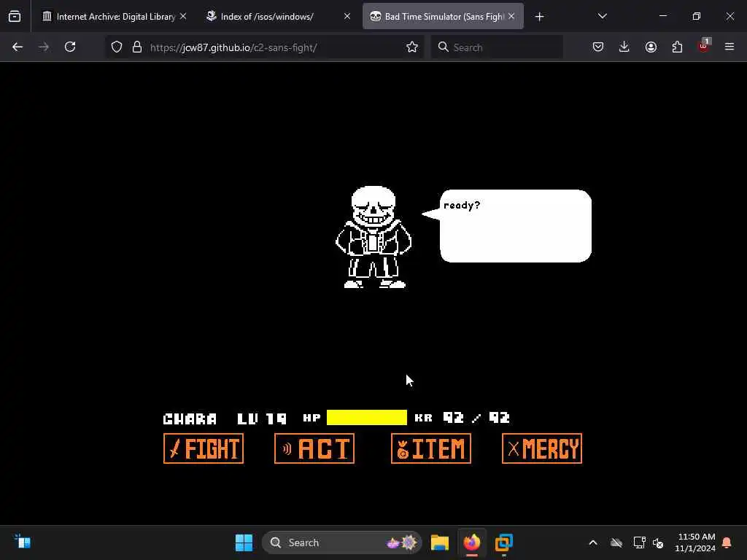Choose the FIGHT command
Screen dimensions: 747x560
point(204,448)
